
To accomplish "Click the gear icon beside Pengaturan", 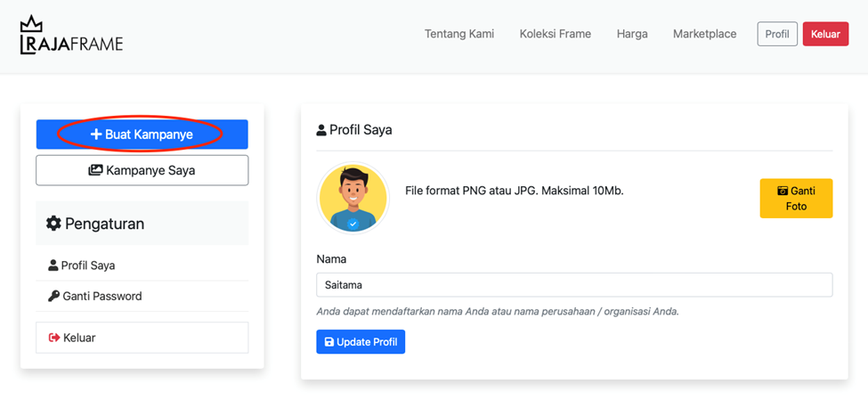I will pos(53,223).
